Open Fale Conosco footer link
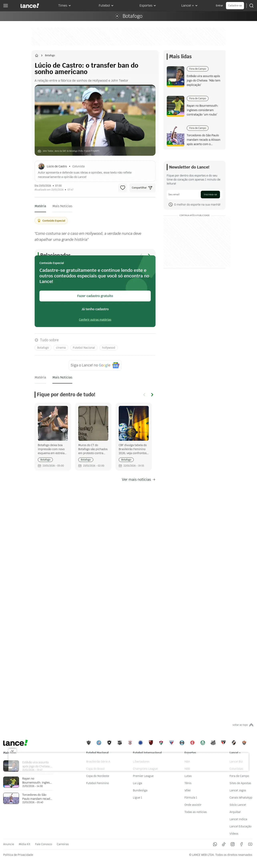This screenshot has width=257, height=868. coord(43,844)
